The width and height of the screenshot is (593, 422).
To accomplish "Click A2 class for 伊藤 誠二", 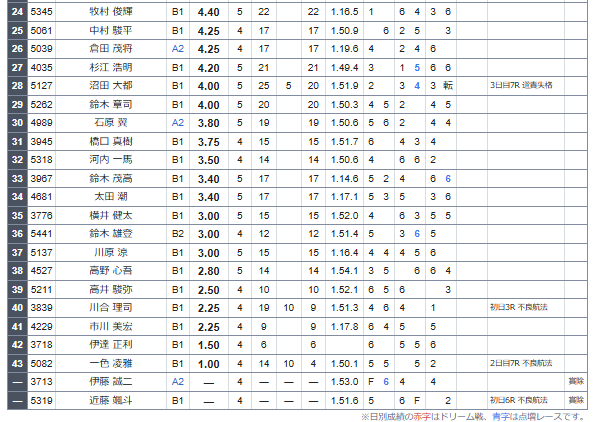I will coord(178,382).
